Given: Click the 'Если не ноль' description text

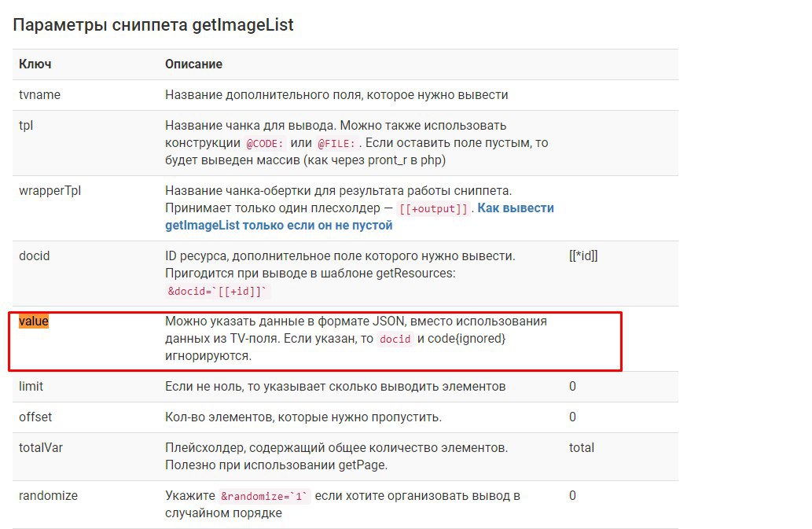Looking at the screenshot, I should (335, 386).
